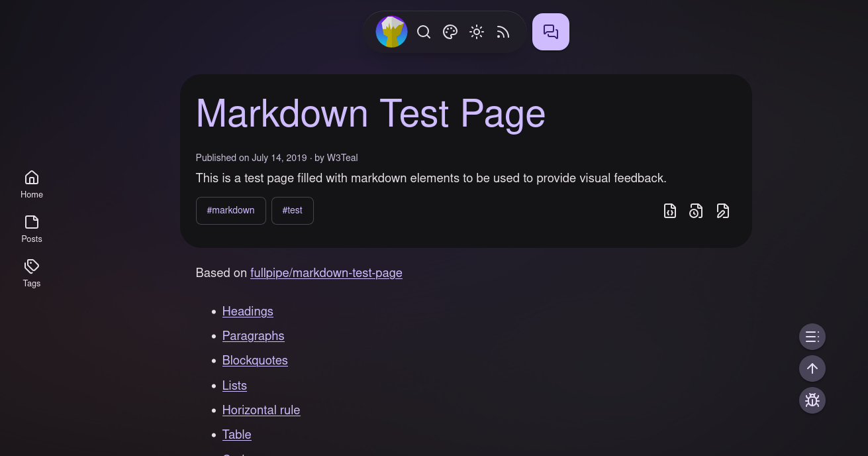Select the #test tag

pos(292,211)
